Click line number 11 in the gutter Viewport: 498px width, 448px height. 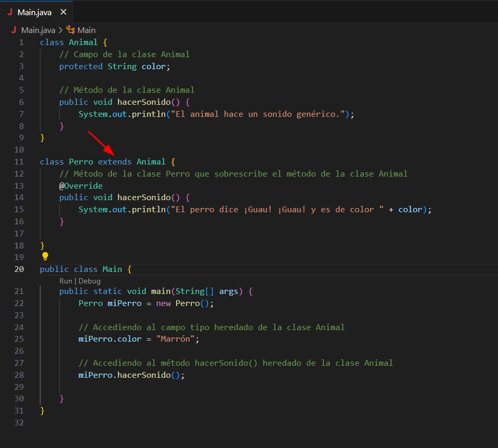pyautogui.click(x=19, y=162)
